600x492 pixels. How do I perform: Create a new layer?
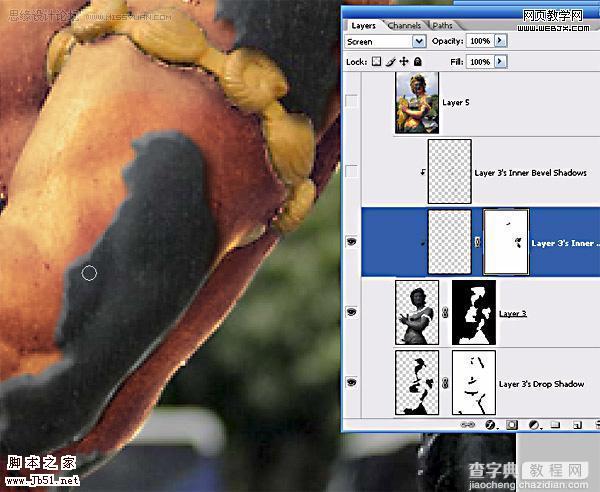[x=577, y=425]
